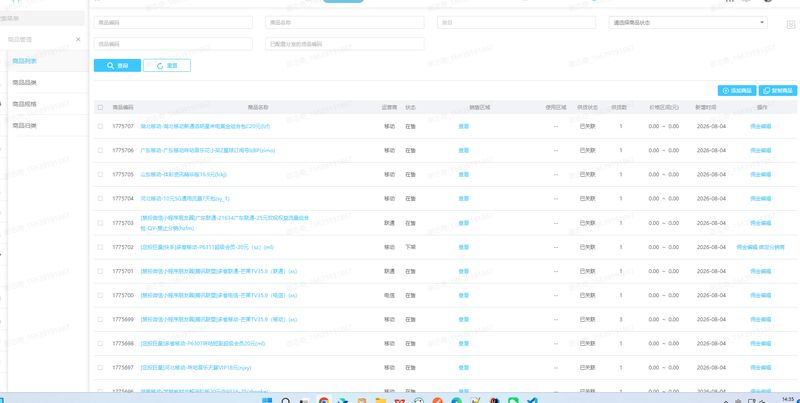Image resolution: width=800 pixels, height=403 pixels.
Task: Click the 重置 reset button
Action: (167, 65)
